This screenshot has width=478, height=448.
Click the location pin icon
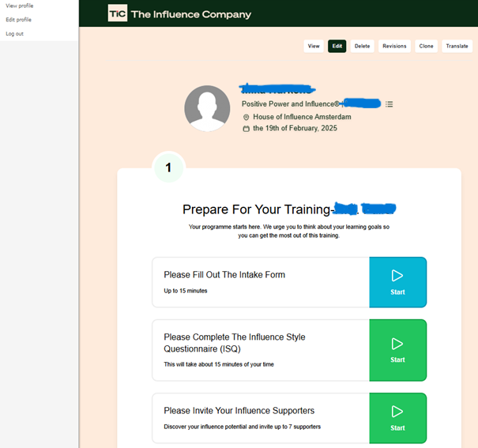coord(246,117)
